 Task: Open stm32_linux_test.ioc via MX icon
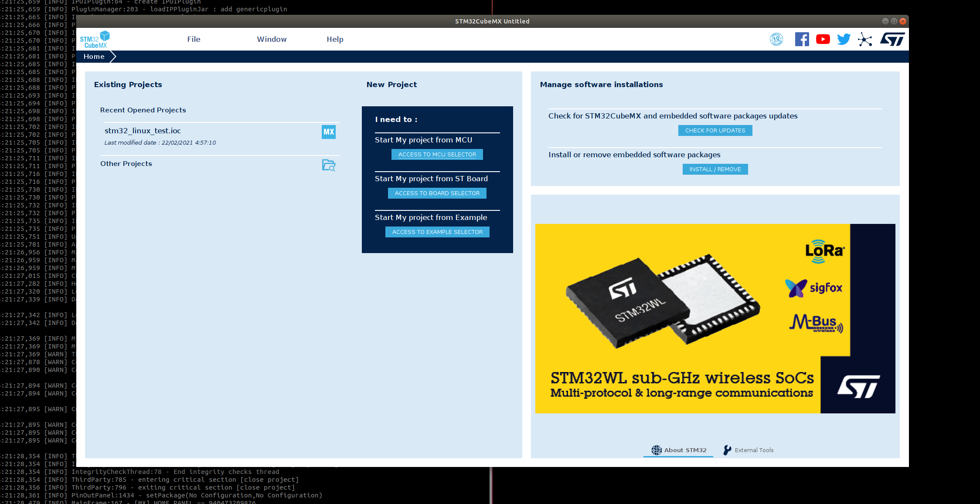[329, 132]
